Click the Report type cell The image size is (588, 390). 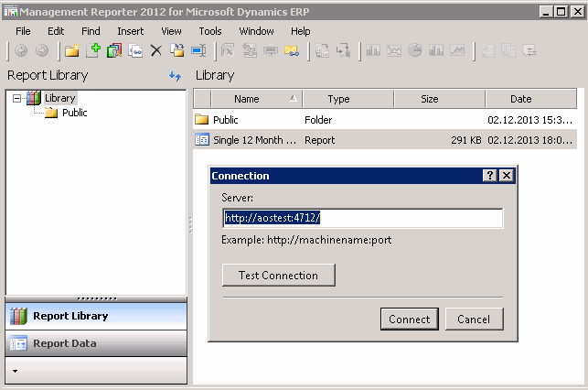pyautogui.click(x=319, y=140)
